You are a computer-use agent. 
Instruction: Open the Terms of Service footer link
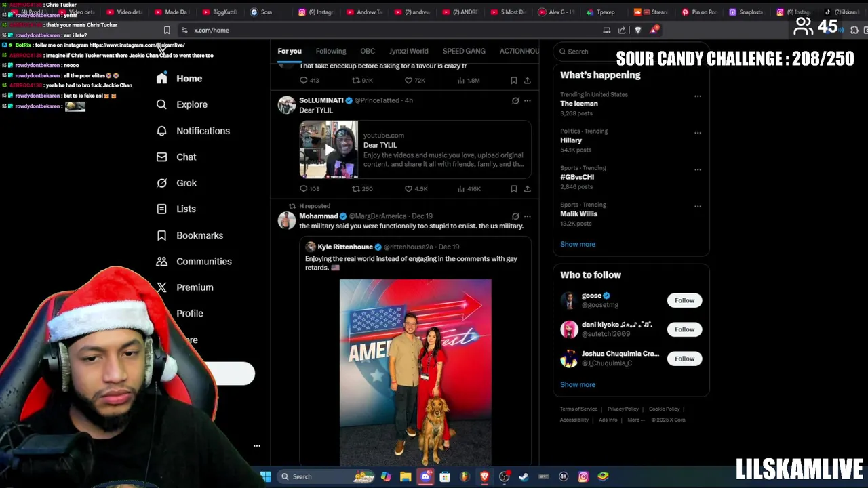coord(578,409)
